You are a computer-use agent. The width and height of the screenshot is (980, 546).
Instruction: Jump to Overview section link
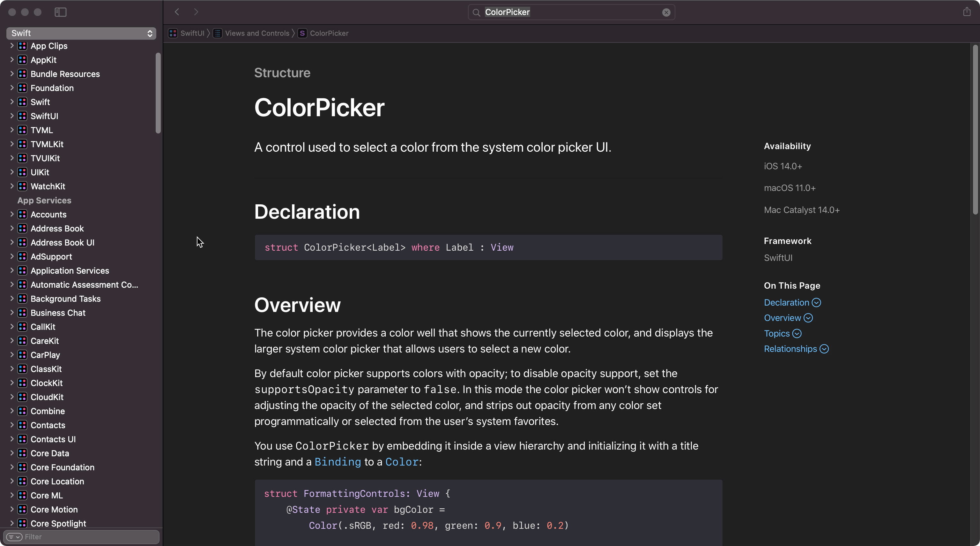pos(788,318)
